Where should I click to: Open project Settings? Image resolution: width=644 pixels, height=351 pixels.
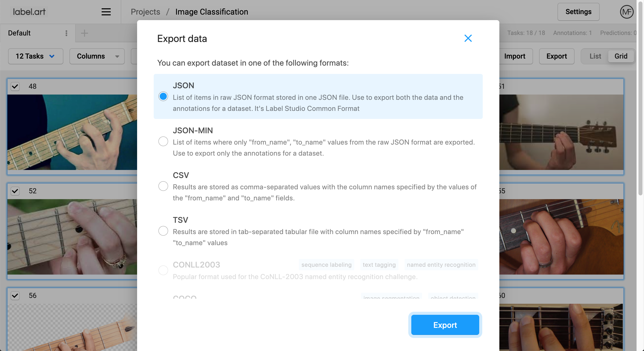coord(578,12)
